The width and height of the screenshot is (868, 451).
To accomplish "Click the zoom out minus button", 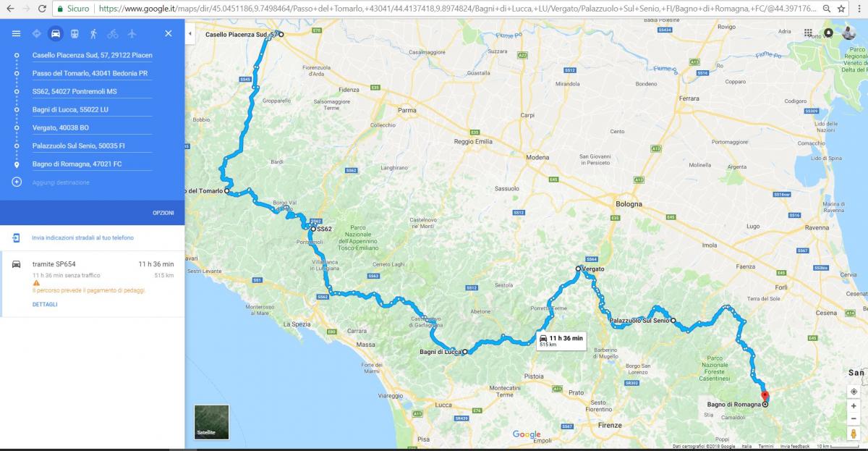I will click(x=854, y=419).
